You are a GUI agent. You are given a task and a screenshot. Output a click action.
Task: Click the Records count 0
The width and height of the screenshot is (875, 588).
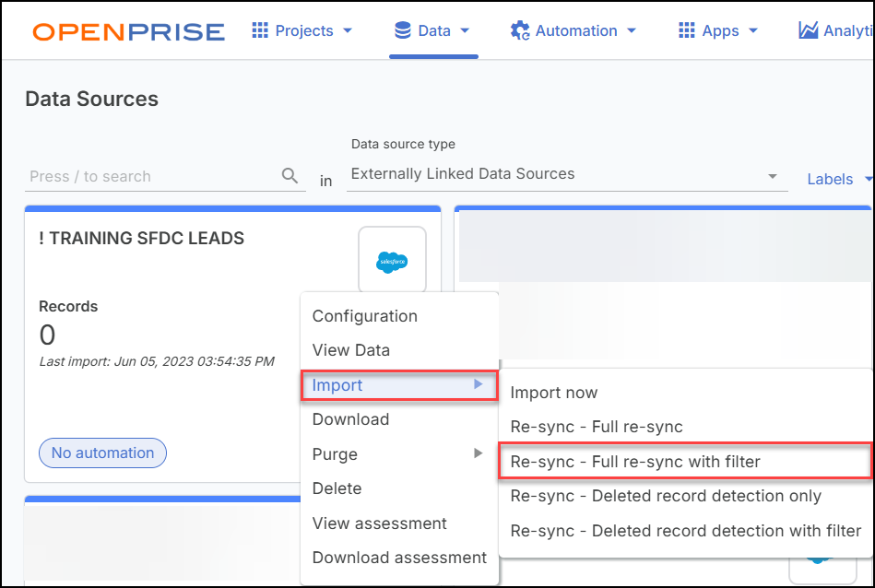(47, 335)
